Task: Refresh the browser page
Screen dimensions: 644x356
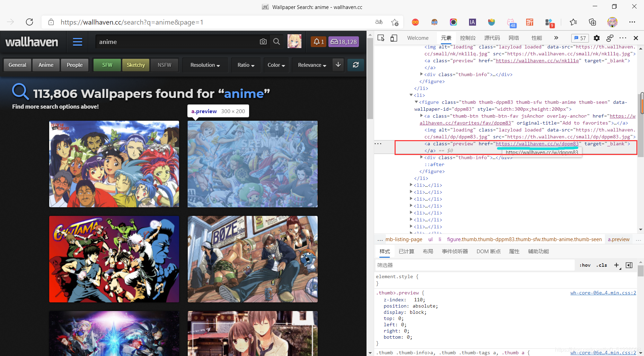Action: [29, 22]
